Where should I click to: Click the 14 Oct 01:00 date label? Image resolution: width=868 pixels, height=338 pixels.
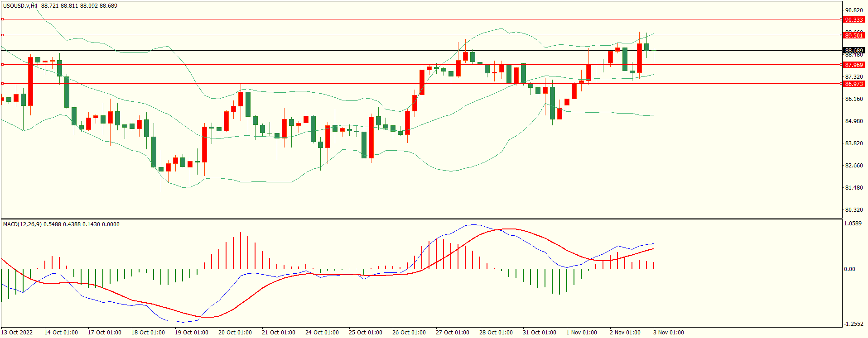61,333
